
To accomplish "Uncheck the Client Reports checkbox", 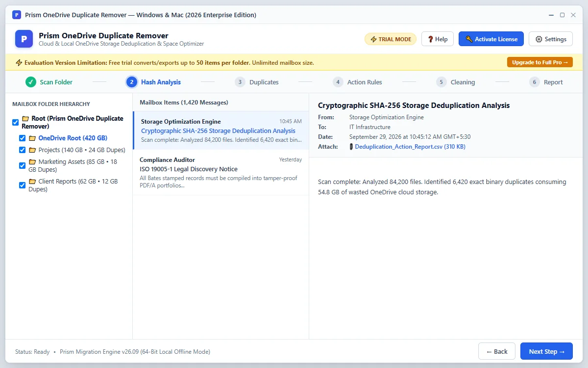I will 23,185.
